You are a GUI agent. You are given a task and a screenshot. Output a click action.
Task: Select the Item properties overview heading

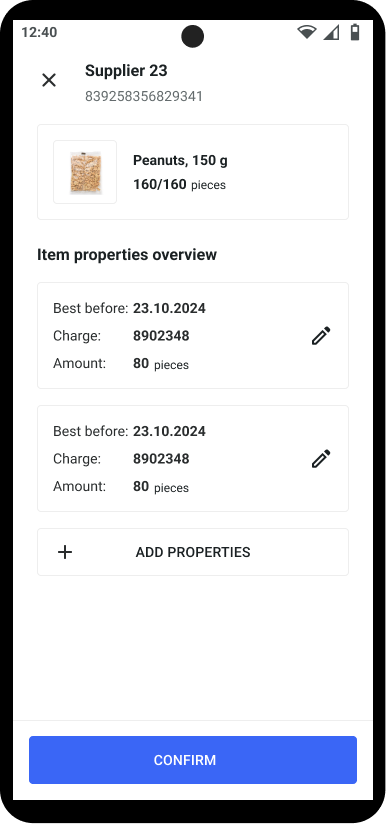[x=127, y=255]
